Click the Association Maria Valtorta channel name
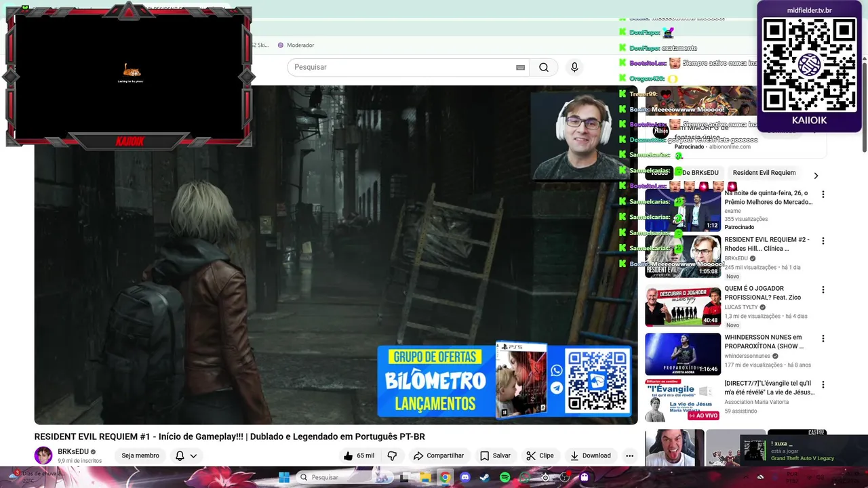This screenshot has height=488, width=868. [756, 402]
